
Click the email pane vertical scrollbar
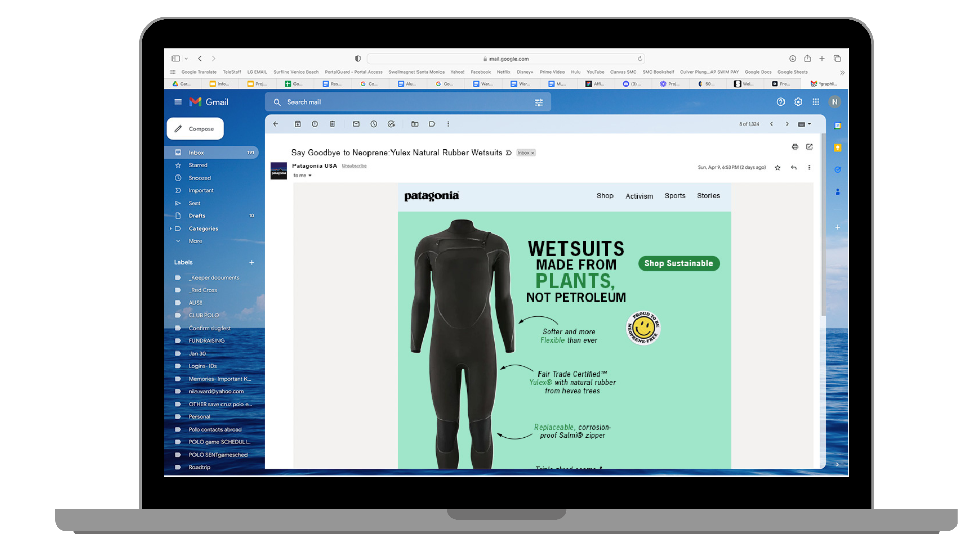823,224
